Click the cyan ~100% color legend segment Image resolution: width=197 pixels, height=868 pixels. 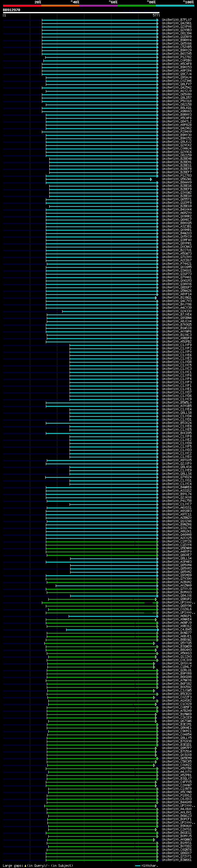tap(175, 6)
